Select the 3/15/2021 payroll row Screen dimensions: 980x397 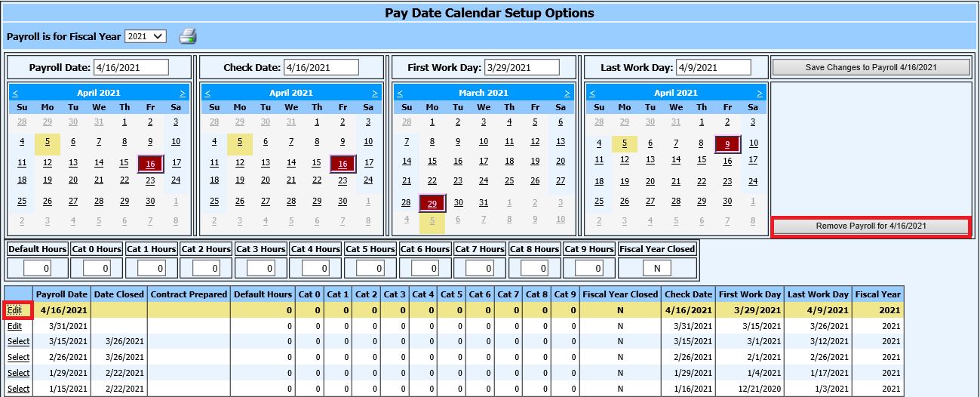[18, 342]
